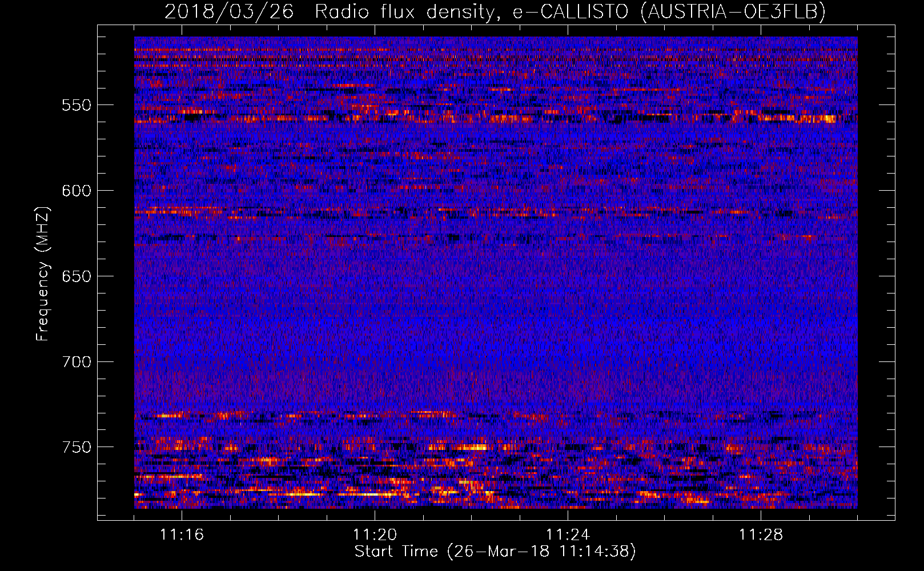Click inside the radio spectrogram plot area
The image size is (924, 571).
(496, 272)
